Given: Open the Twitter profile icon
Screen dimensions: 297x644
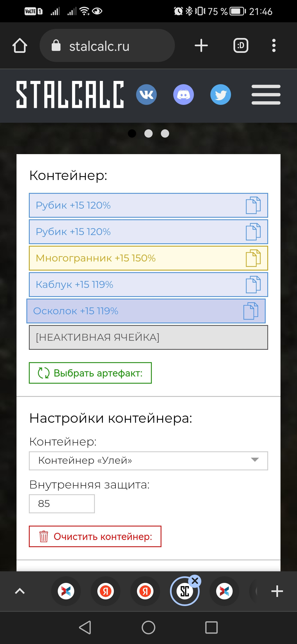Looking at the screenshot, I should pyautogui.click(x=221, y=94).
